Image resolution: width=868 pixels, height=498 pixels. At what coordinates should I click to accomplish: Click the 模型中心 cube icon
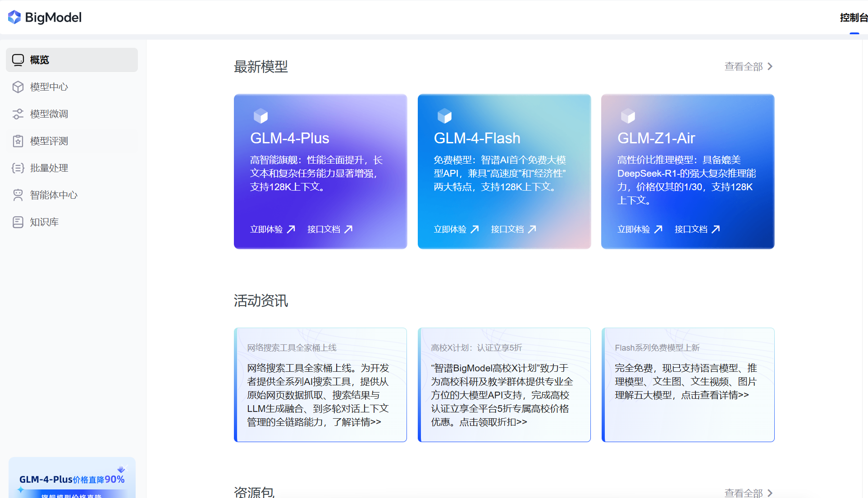pyautogui.click(x=18, y=87)
